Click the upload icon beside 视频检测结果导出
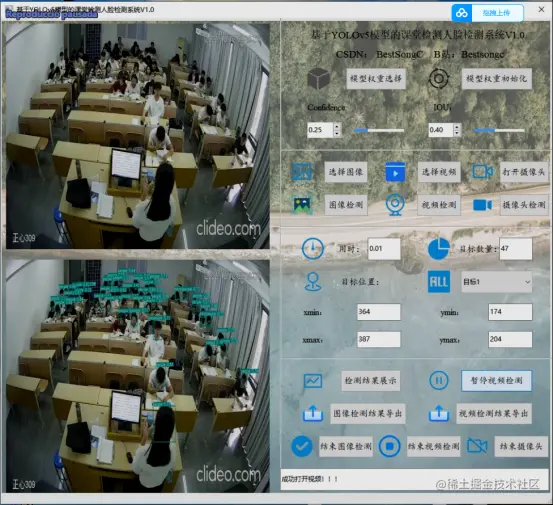The height and width of the screenshot is (505, 554). [x=438, y=413]
